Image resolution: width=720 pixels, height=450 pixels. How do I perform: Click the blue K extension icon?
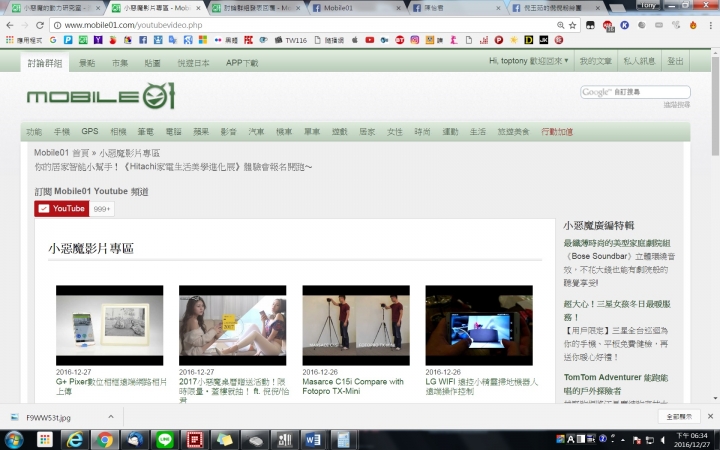pyautogui.click(x=624, y=25)
